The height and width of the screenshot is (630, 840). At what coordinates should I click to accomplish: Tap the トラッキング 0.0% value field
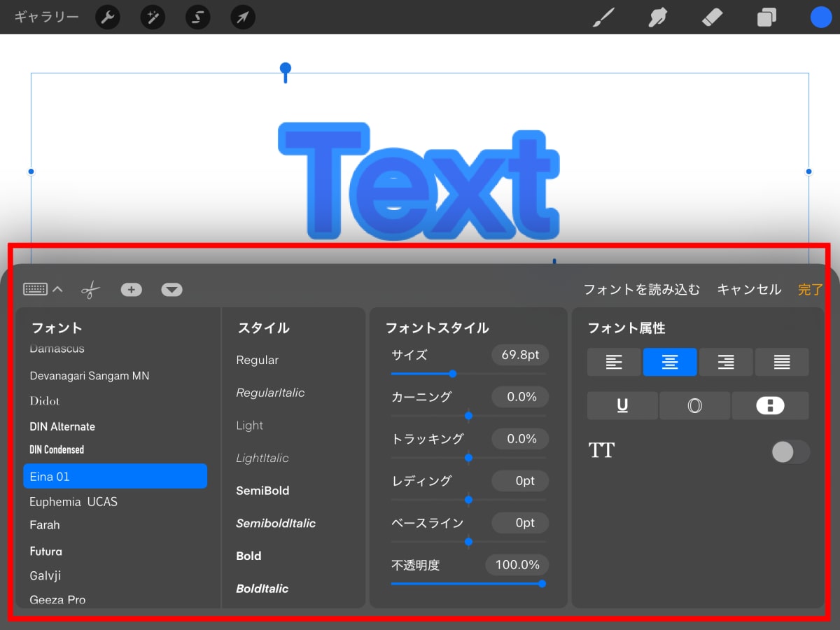coord(520,439)
